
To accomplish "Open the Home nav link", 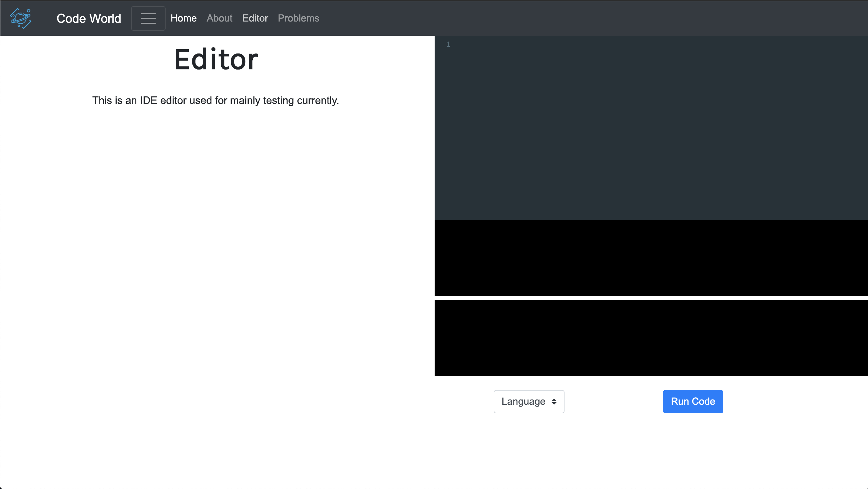I will tap(183, 18).
